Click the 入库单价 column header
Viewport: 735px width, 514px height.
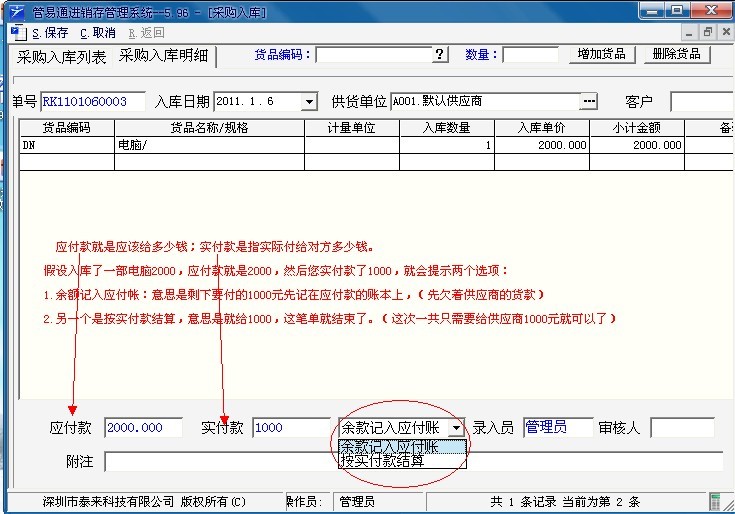coord(542,128)
